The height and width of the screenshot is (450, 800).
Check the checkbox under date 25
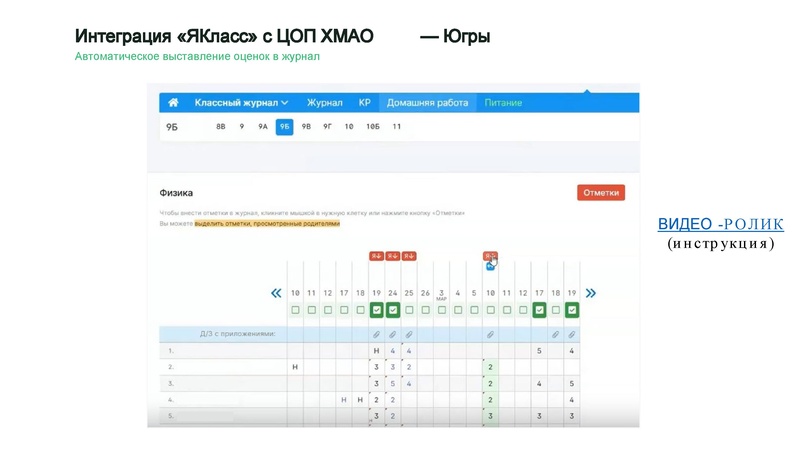click(409, 310)
